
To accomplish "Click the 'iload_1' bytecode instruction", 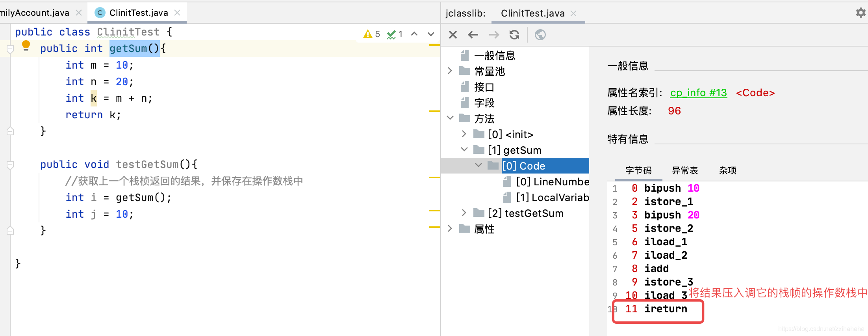I will click(x=666, y=242).
